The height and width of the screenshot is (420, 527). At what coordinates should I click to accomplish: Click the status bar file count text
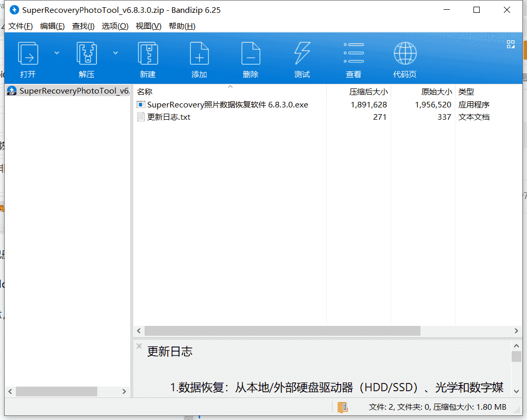437,407
